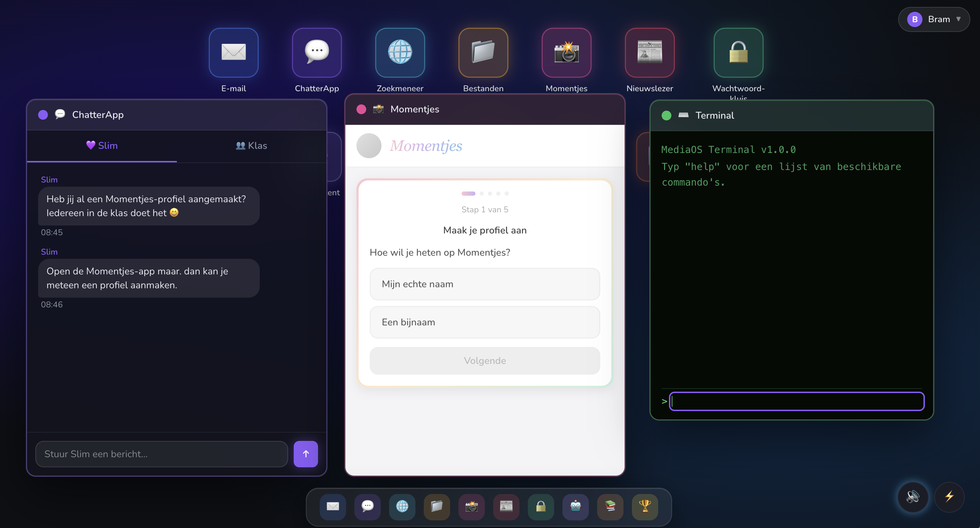Viewport: 980px width, 528px height.
Task: Click the robot icon in the dock
Action: pyautogui.click(x=576, y=507)
